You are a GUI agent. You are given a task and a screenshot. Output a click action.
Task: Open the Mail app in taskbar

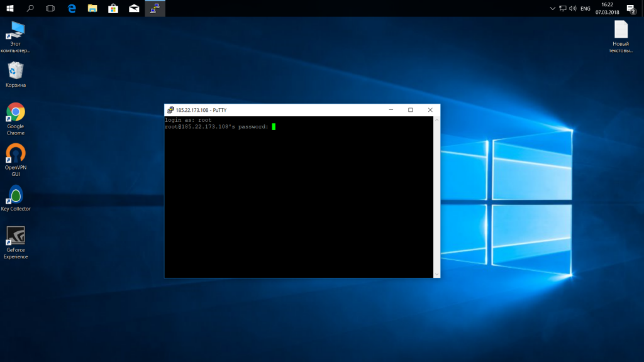tap(134, 8)
